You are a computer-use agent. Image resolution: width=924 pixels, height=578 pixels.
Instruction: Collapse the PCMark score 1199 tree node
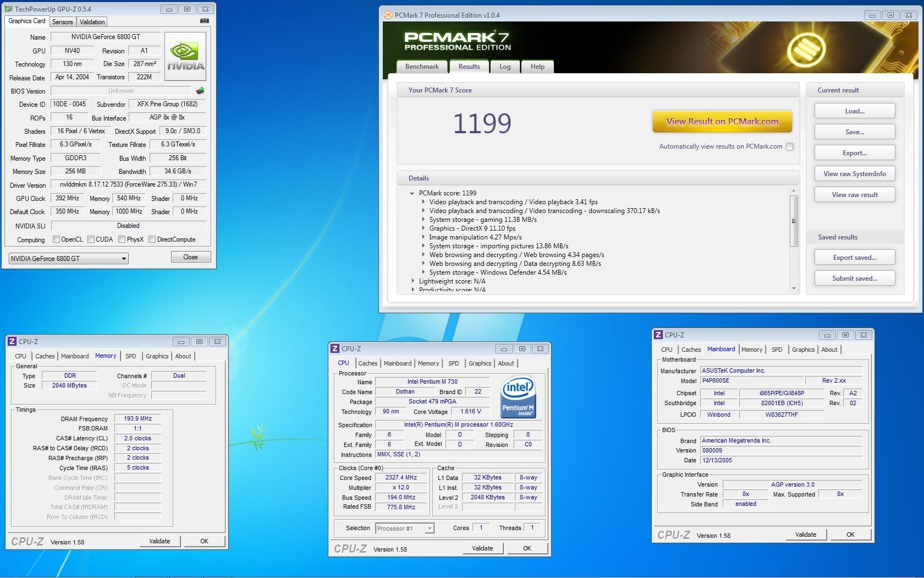tap(411, 193)
